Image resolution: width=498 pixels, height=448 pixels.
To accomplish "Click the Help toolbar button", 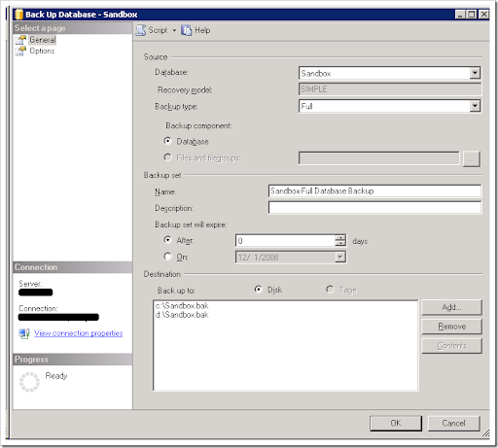I will pyautogui.click(x=196, y=30).
